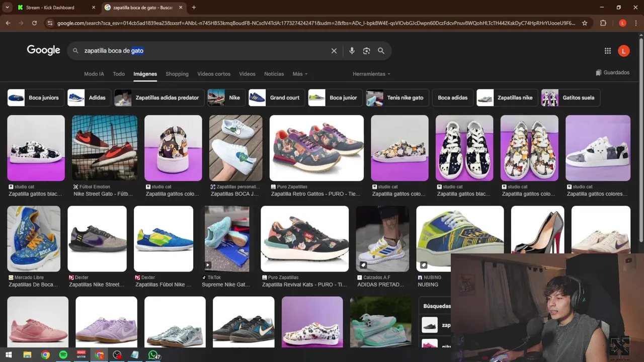Select the Grand court filter chip
The height and width of the screenshot is (362, 644).
tap(276, 98)
